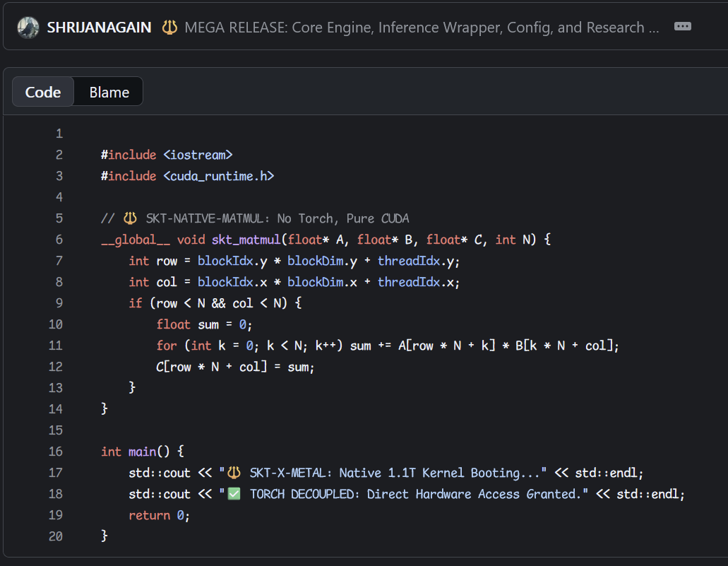The image size is (728, 566).
Task: Click the <cuda_runtime.h> include text
Action: (x=219, y=176)
